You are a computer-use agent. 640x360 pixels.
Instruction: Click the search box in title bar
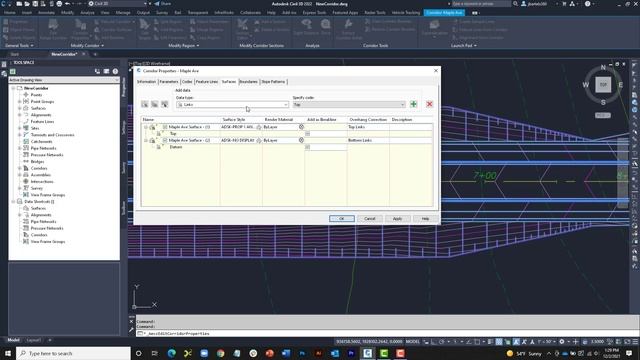pyautogui.click(x=481, y=4)
